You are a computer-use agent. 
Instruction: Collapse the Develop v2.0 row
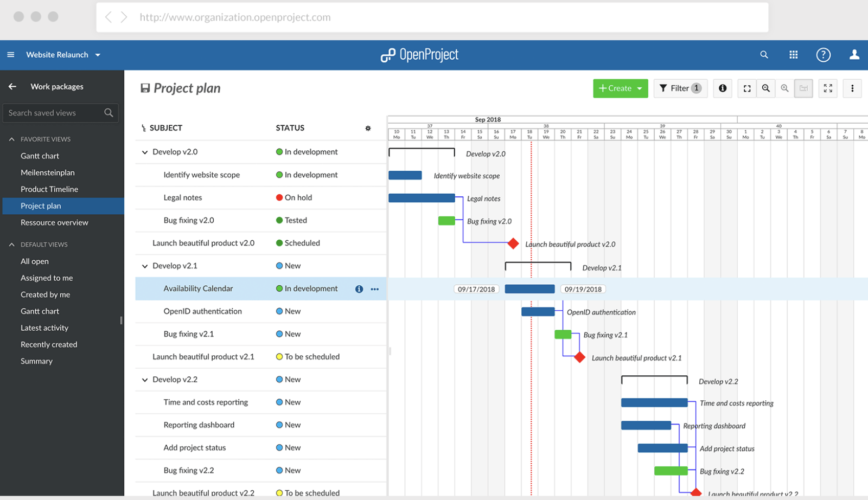pos(145,152)
